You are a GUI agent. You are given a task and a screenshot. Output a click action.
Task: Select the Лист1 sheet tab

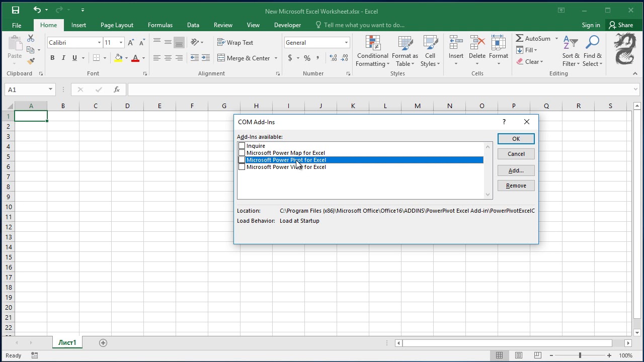67,343
